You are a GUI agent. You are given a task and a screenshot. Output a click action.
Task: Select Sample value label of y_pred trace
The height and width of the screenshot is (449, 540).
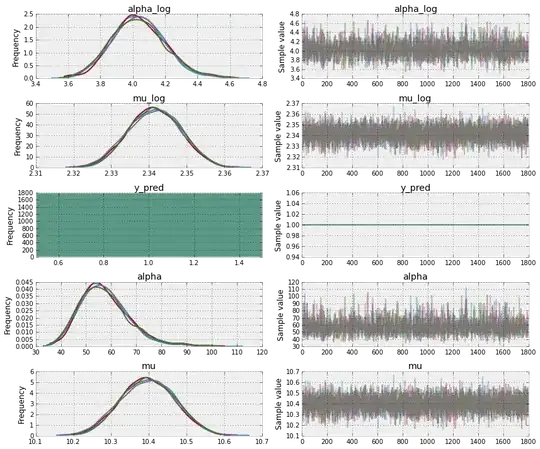point(278,226)
